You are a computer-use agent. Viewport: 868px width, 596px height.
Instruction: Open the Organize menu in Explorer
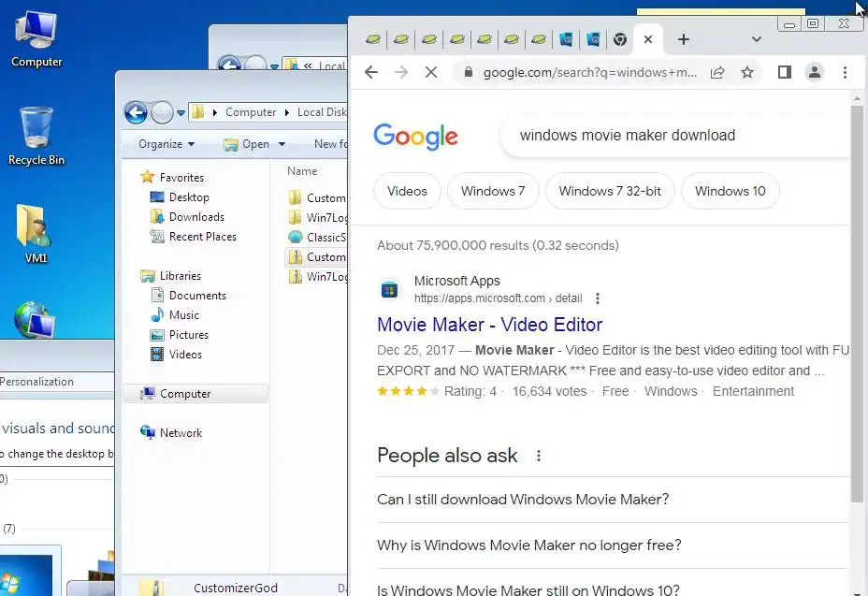click(166, 144)
